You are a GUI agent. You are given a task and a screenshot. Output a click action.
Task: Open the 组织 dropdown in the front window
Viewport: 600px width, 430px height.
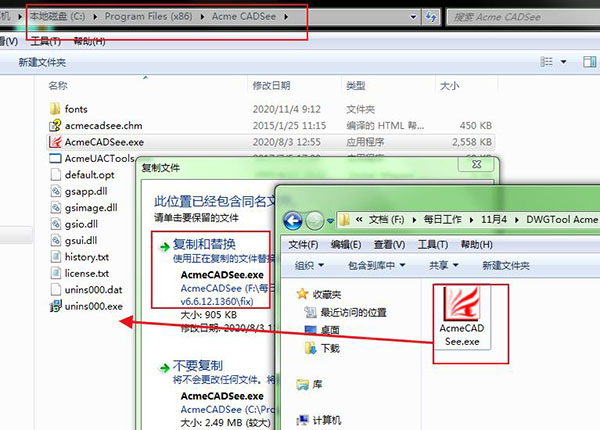pyautogui.click(x=309, y=265)
